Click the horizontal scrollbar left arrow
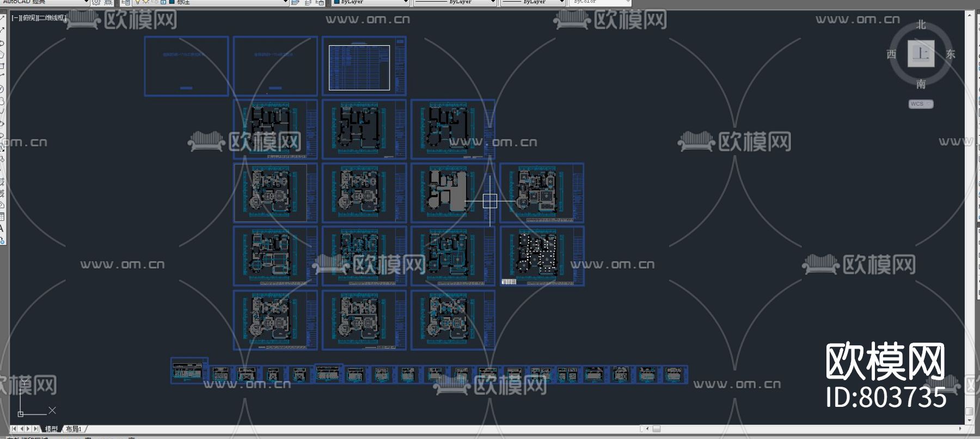This screenshot has height=439, width=980. (648, 429)
